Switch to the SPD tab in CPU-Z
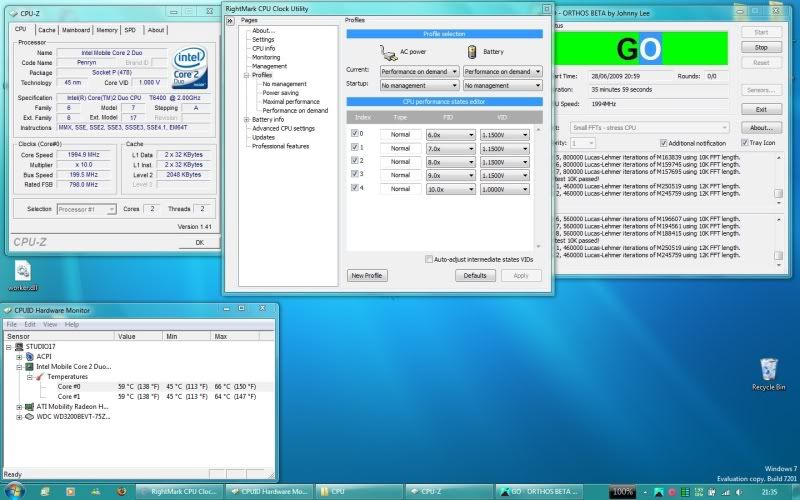This screenshot has height=500, width=800. [131, 30]
